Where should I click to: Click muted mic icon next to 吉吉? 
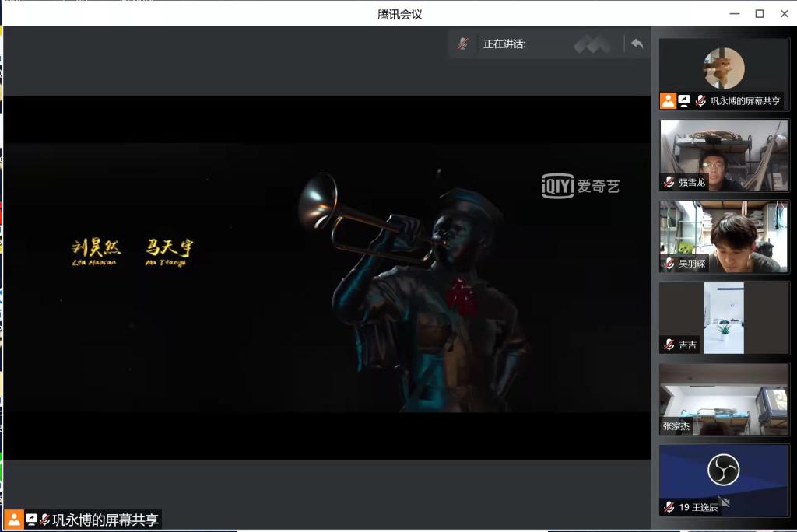point(669,345)
